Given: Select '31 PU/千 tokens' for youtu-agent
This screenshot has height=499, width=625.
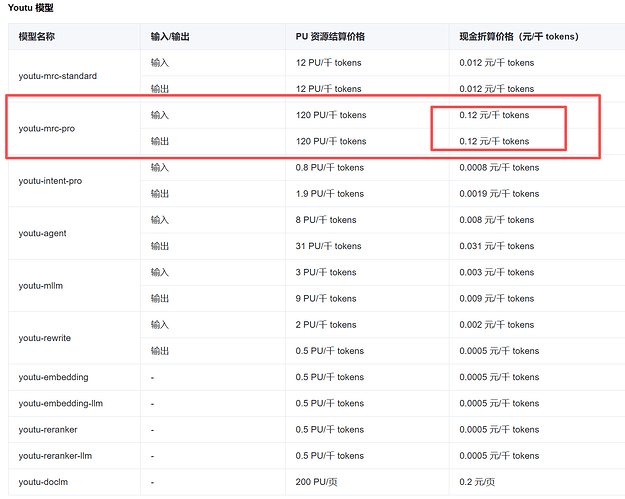Looking at the screenshot, I should pos(328,246).
